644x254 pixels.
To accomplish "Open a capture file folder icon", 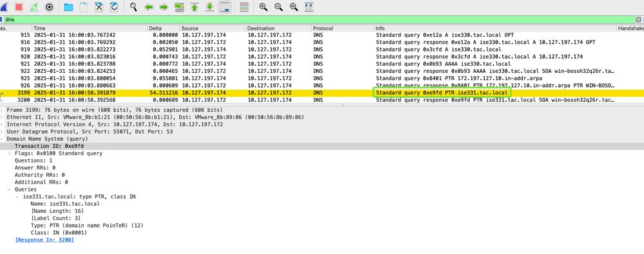I will point(68,6).
